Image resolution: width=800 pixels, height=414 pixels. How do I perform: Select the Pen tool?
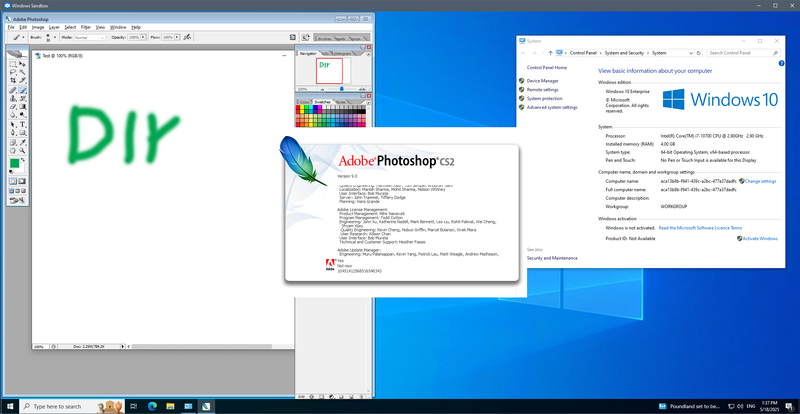click(13, 133)
